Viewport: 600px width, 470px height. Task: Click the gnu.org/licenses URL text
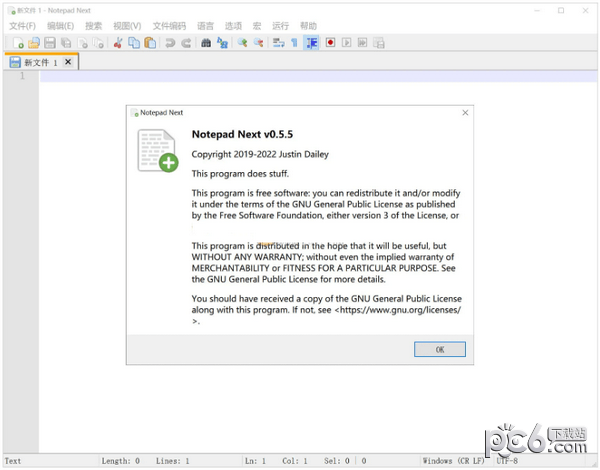tap(398, 310)
